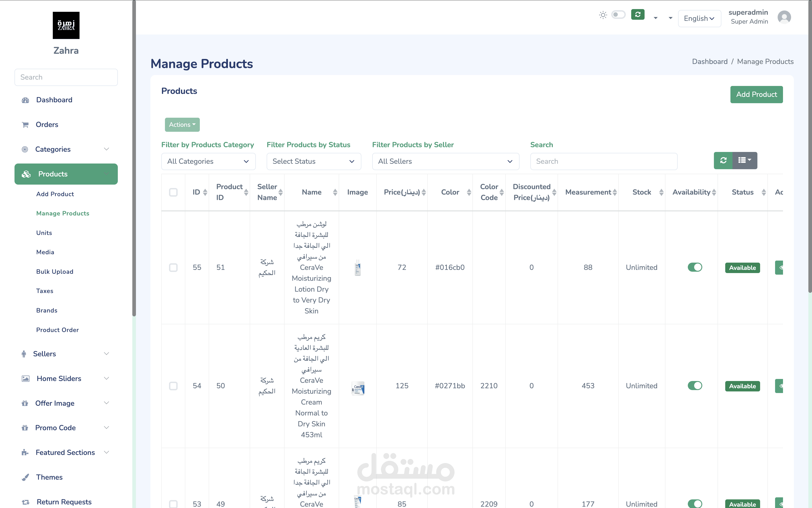Sort by Status column arrows
Screen dimensions: 812x508
pyautogui.click(x=764, y=192)
